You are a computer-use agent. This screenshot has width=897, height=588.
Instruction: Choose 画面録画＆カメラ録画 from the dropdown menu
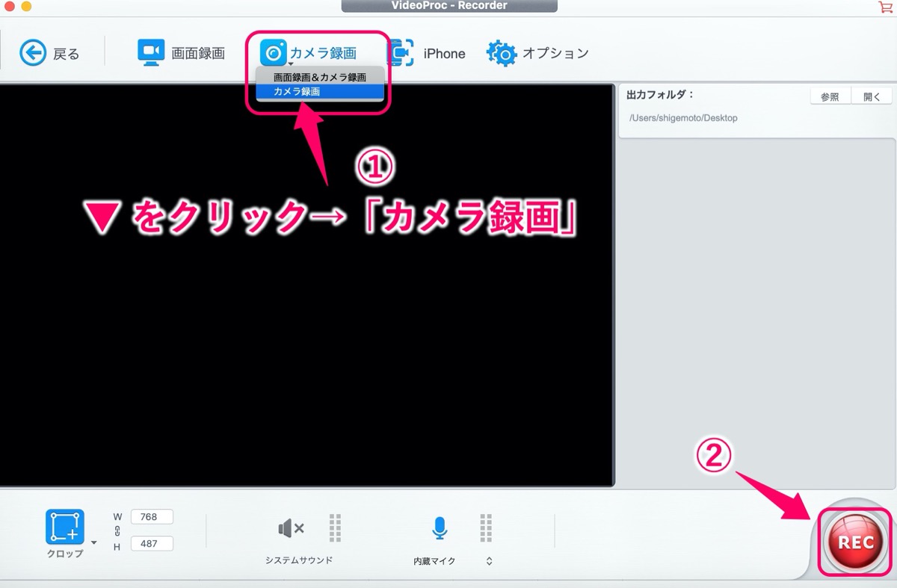320,77
